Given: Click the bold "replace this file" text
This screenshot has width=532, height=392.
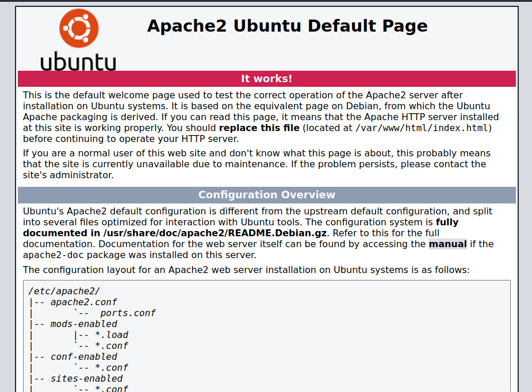Looking at the screenshot, I should 259,128.
